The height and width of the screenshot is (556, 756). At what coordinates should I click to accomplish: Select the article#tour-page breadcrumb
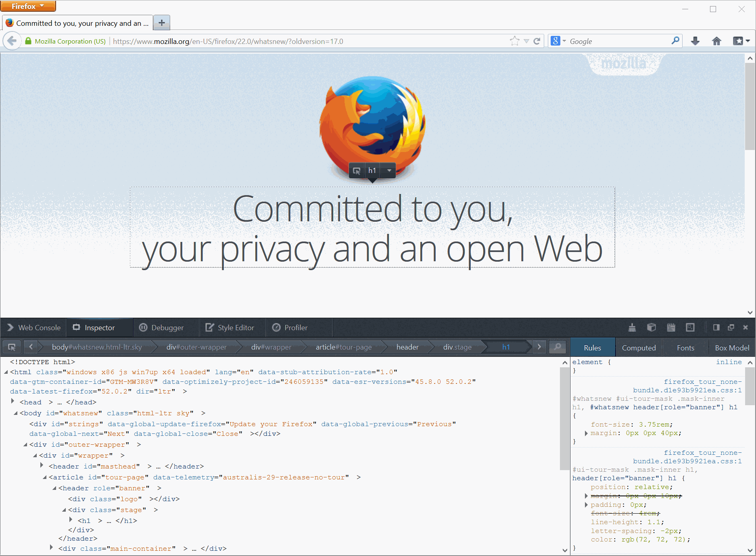[x=344, y=347]
